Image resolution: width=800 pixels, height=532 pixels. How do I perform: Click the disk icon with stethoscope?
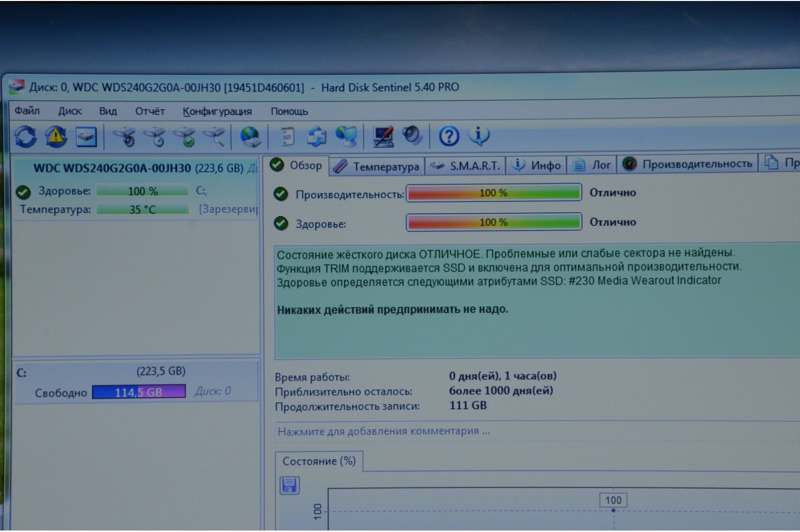click(125, 137)
